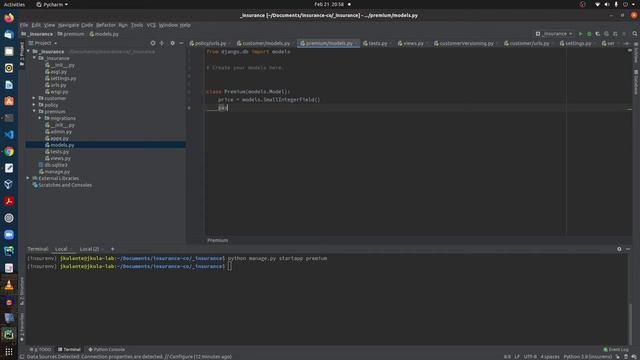Click Locate/Scroll from Source target icon
This screenshot has height=360, width=640.
pos(153,43)
